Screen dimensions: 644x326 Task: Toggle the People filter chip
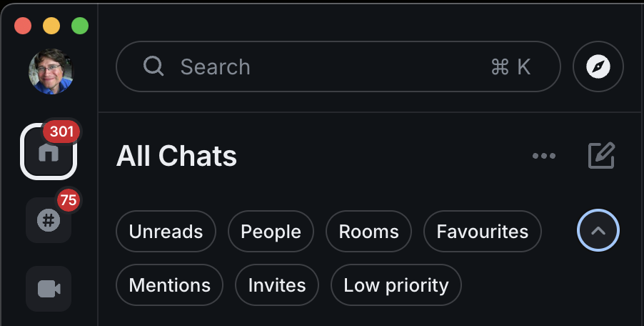tap(271, 232)
